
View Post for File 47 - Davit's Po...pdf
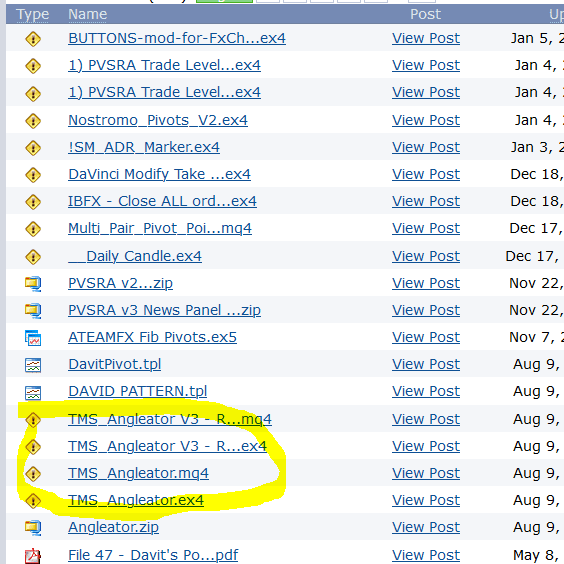pyautogui.click(x=426, y=555)
